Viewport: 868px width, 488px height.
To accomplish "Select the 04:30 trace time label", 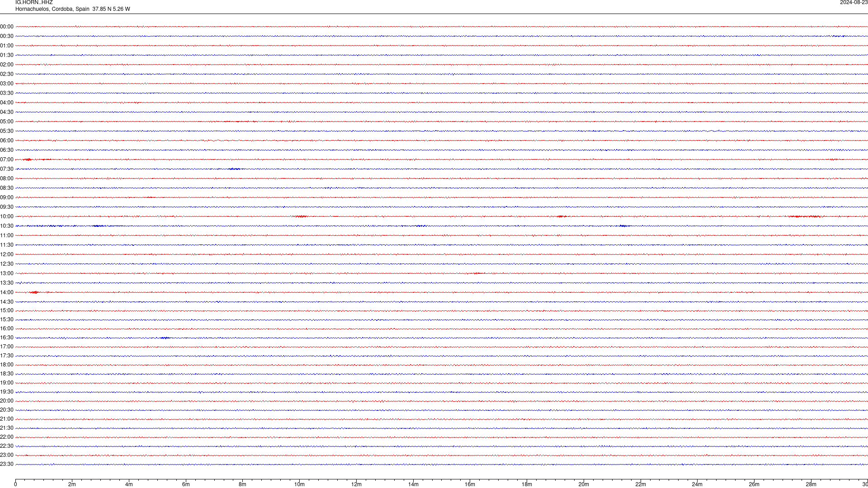I will [7, 112].
